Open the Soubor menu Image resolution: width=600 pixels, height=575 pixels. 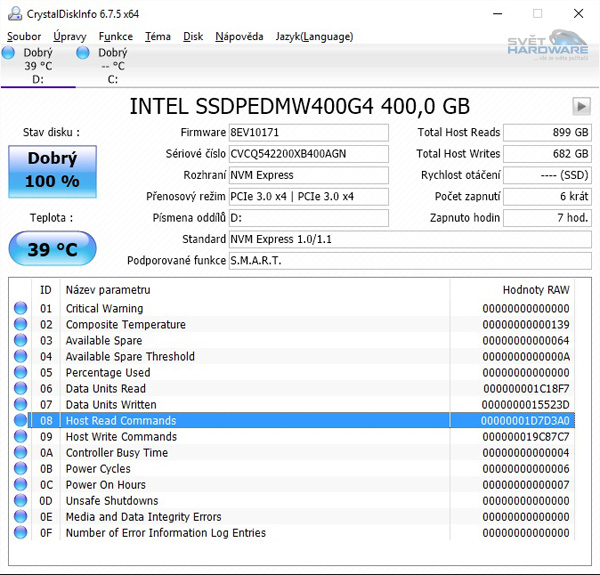click(x=24, y=37)
